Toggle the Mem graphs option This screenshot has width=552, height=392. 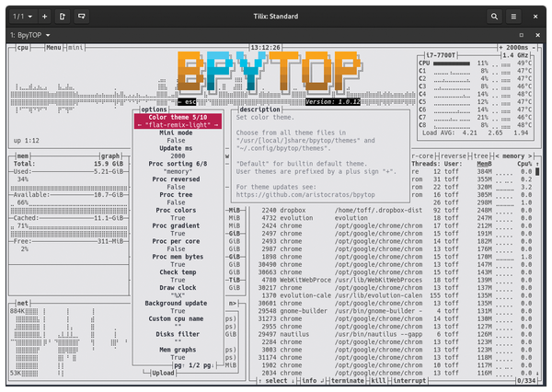coord(178,353)
